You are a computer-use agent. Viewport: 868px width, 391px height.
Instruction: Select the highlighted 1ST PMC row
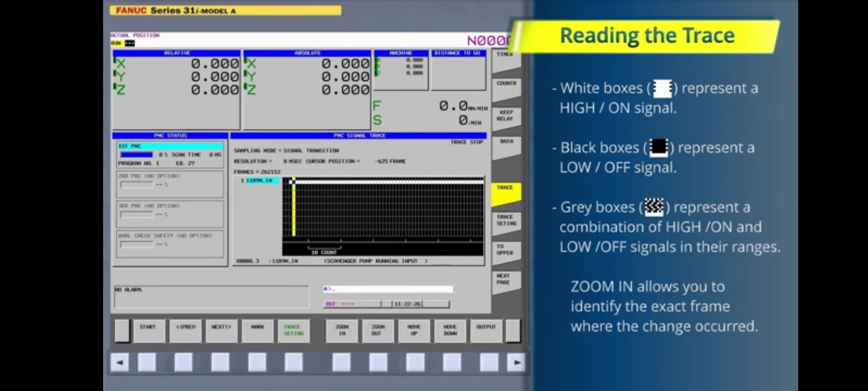(x=170, y=146)
